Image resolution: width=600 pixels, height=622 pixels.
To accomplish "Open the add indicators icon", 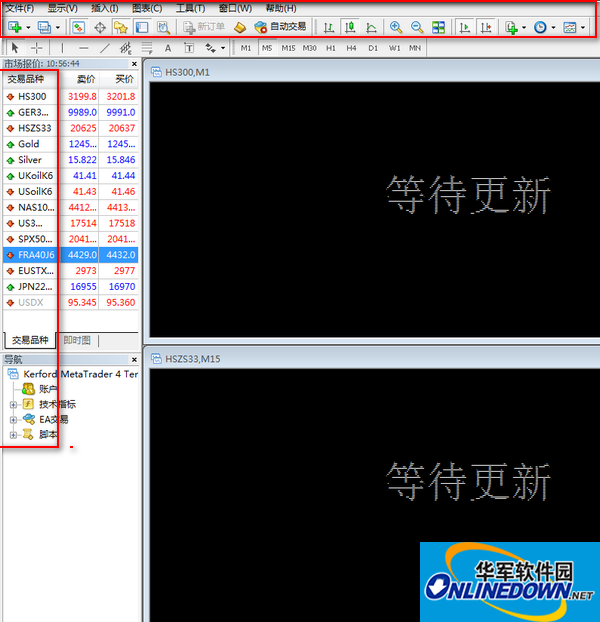I will click(x=511, y=27).
